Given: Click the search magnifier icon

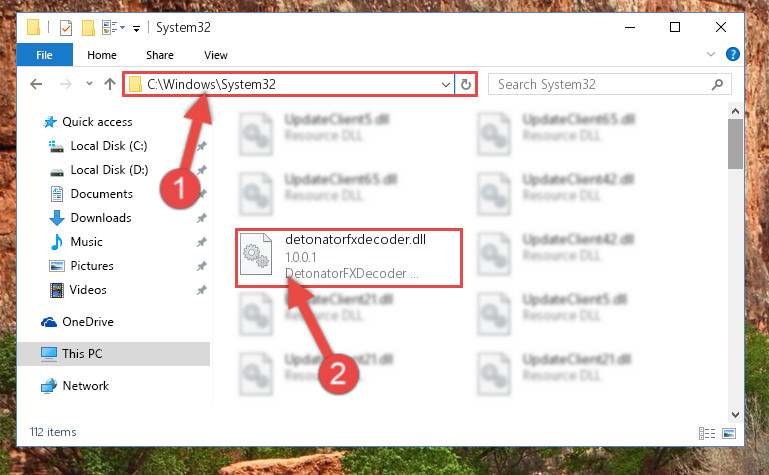Looking at the screenshot, I should pyautogui.click(x=717, y=84).
